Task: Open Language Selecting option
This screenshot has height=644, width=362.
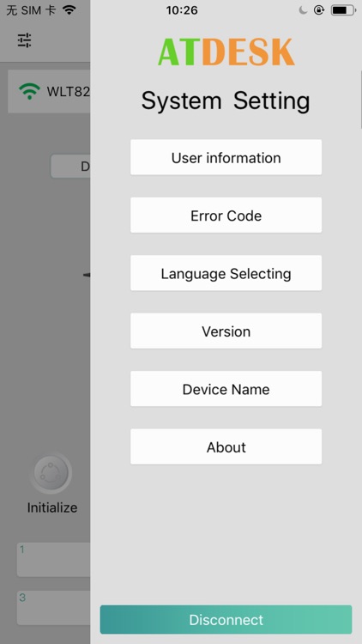Action: click(226, 273)
